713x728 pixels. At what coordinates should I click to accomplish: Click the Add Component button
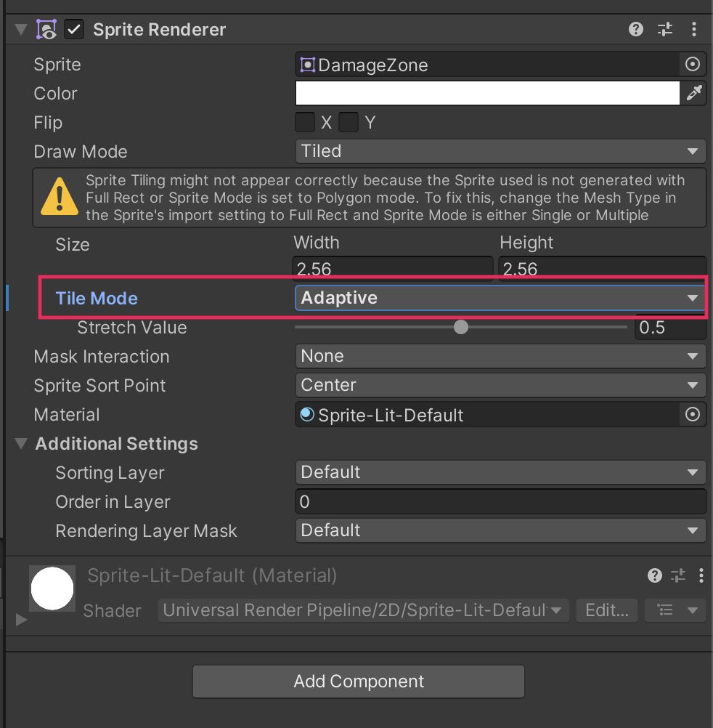point(359,682)
